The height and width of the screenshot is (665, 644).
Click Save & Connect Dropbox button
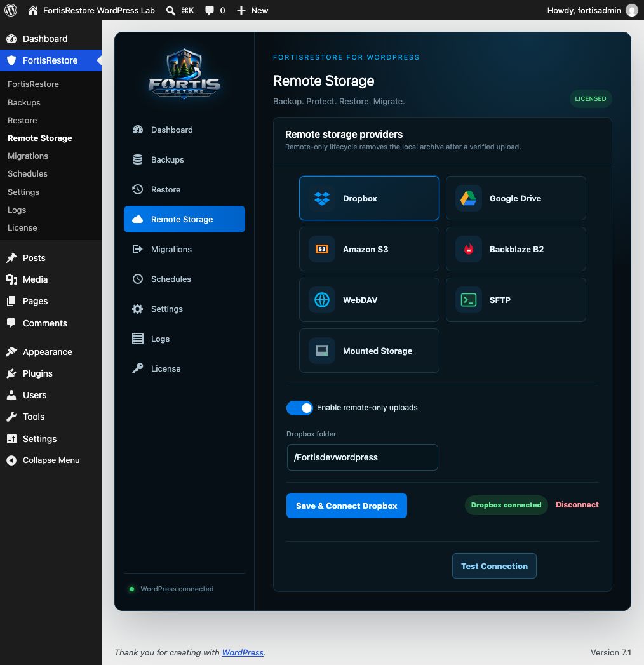[347, 506]
